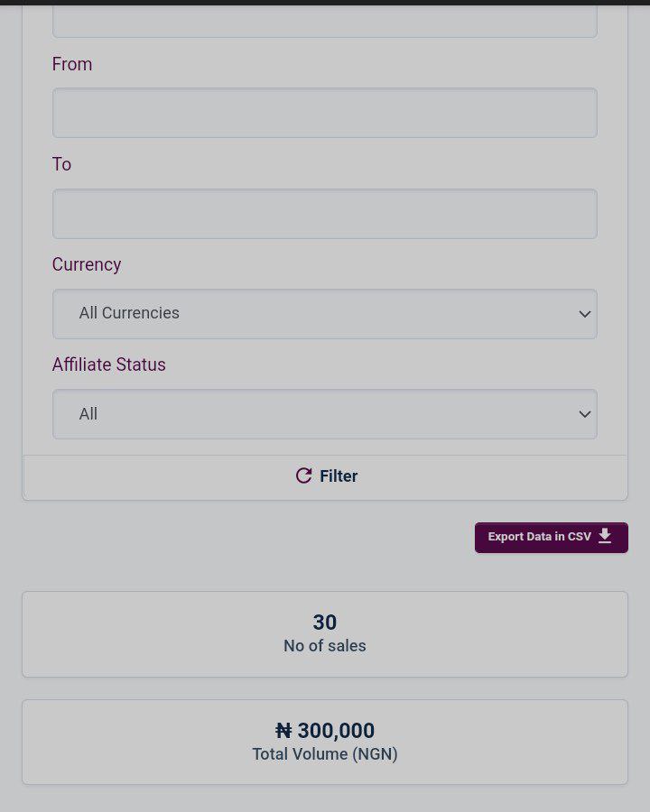
Task: Click the Naira symbol next to 300,000
Action: [x=283, y=731]
